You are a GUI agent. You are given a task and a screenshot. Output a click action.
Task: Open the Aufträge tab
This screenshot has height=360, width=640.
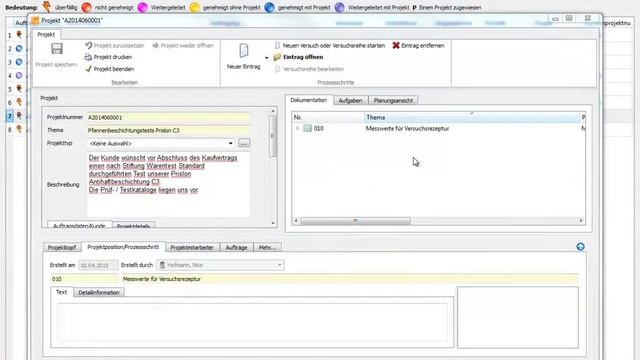click(x=236, y=247)
